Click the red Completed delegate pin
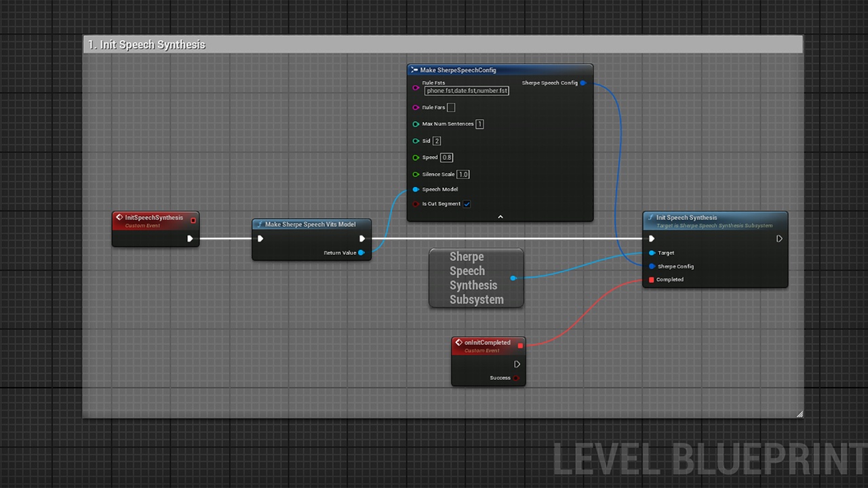 (x=652, y=279)
